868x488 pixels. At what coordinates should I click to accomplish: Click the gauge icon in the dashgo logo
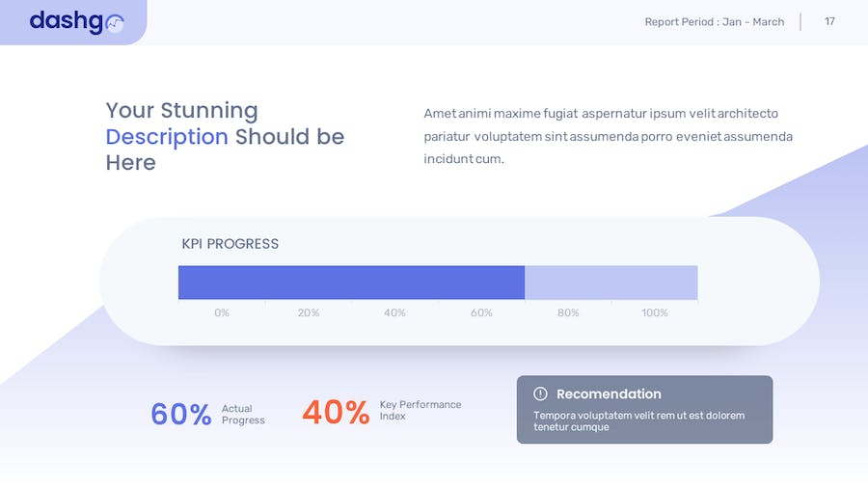tap(115, 24)
